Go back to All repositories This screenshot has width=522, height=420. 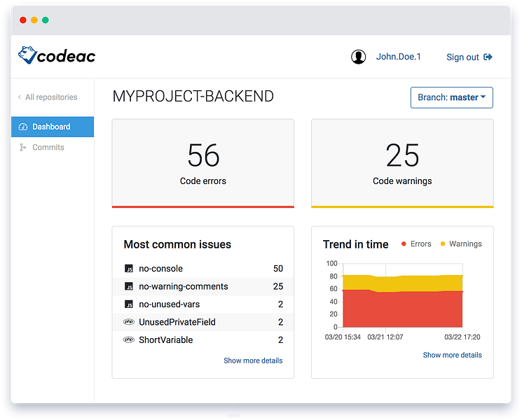point(48,97)
